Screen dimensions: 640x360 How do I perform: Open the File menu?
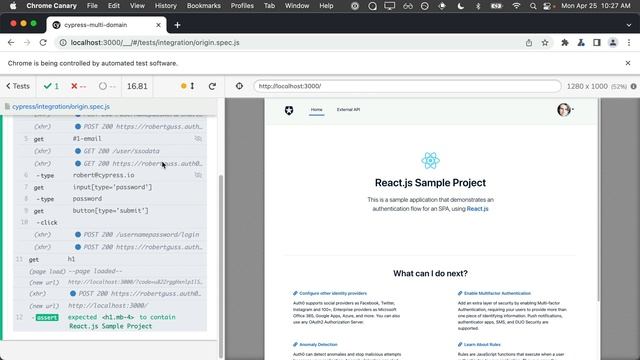pos(92,6)
